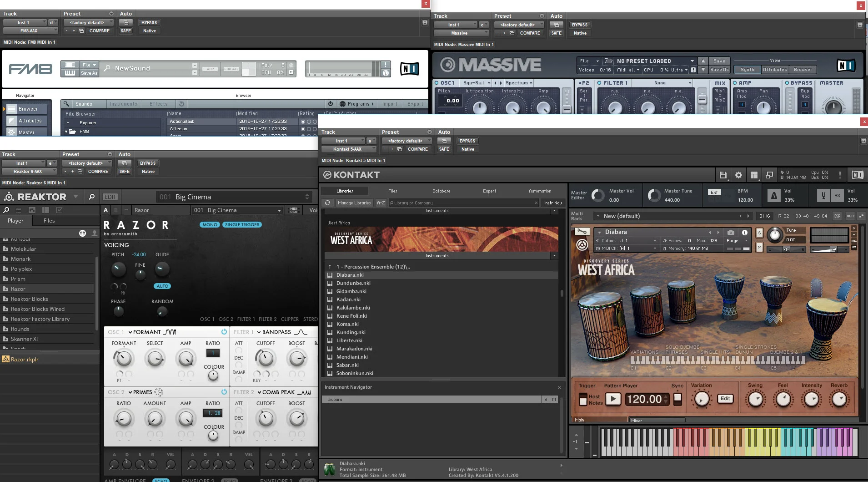Toggle SINGLE TRIGGER in Razor
This screenshot has height=482, width=868.
coord(242,224)
